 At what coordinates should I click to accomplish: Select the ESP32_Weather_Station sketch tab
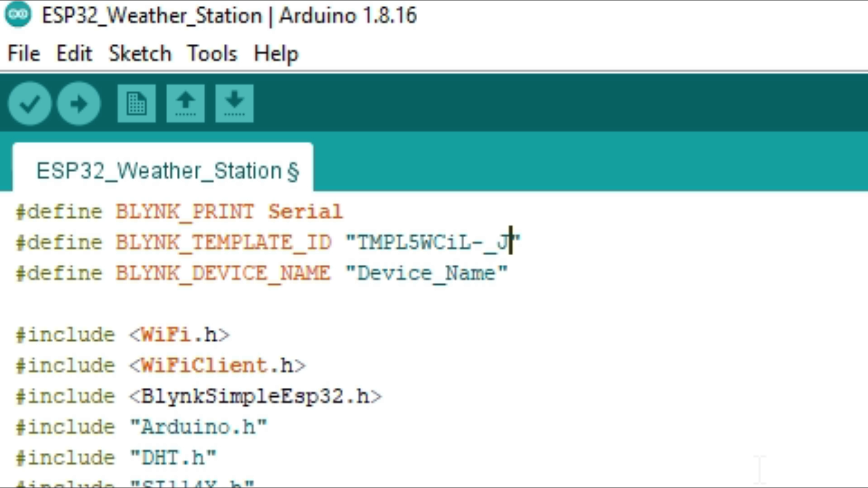pos(163,167)
